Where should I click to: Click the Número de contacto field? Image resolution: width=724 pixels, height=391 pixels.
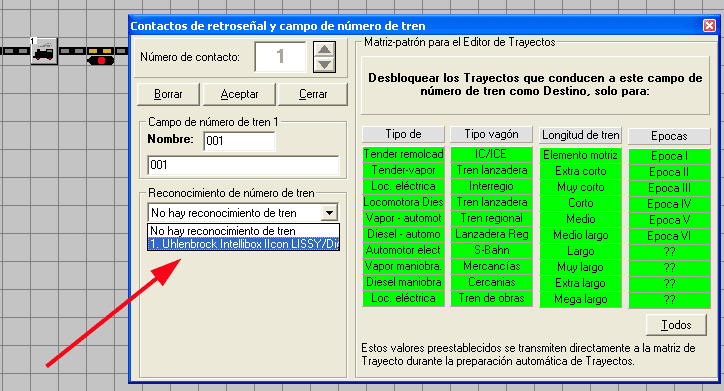click(280, 57)
